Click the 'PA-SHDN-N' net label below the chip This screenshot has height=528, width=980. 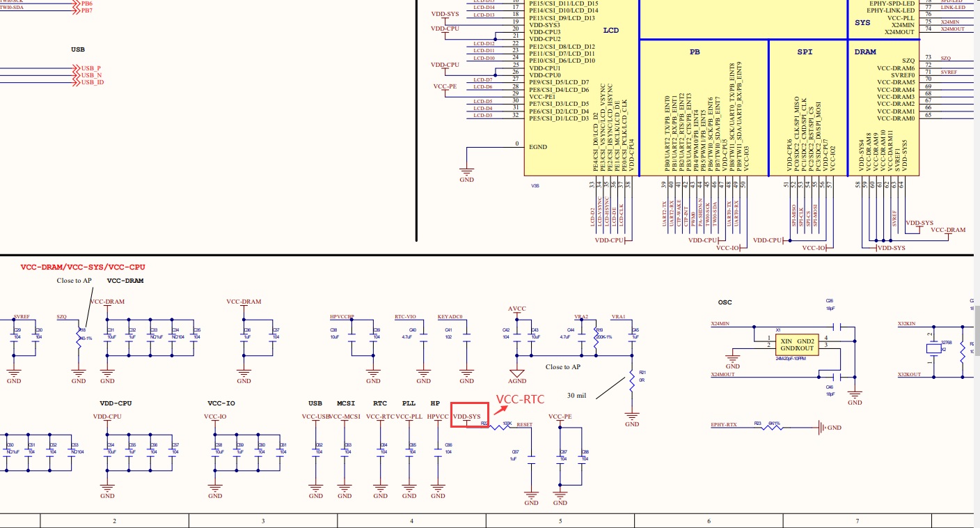701,212
